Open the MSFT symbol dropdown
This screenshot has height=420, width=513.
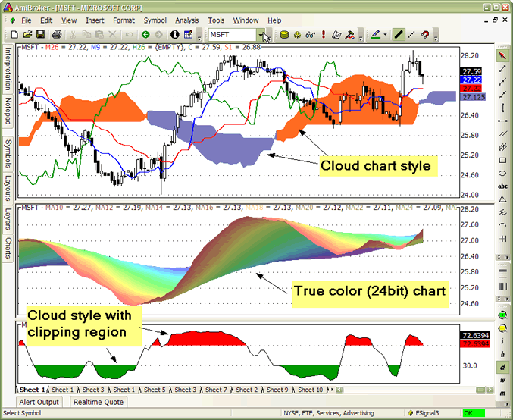(x=261, y=35)
